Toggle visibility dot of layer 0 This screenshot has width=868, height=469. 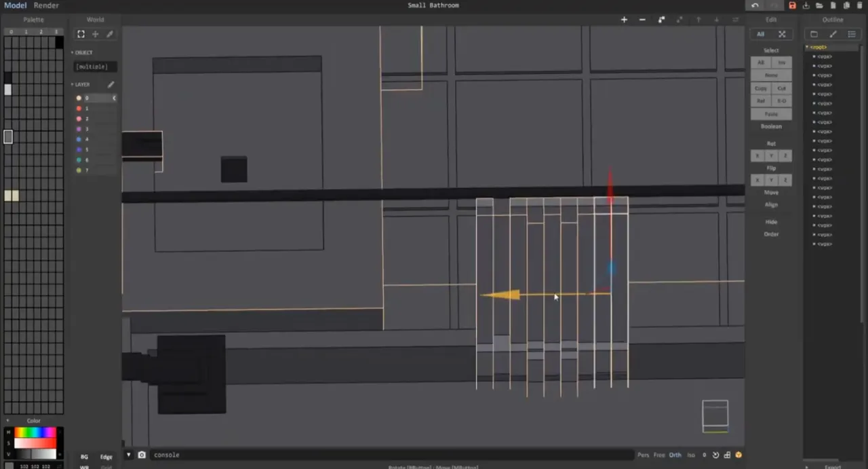[79, 98]
